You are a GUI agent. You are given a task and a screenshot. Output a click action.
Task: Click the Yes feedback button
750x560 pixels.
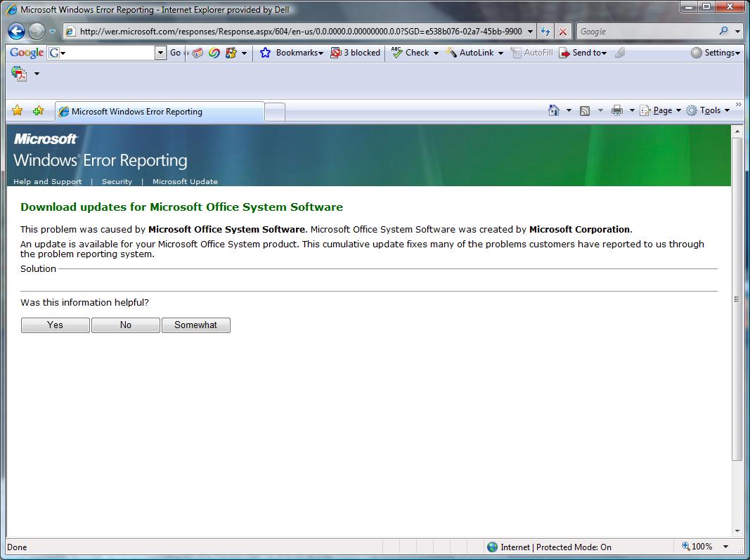pyautogui.click(x=55, y=325)
